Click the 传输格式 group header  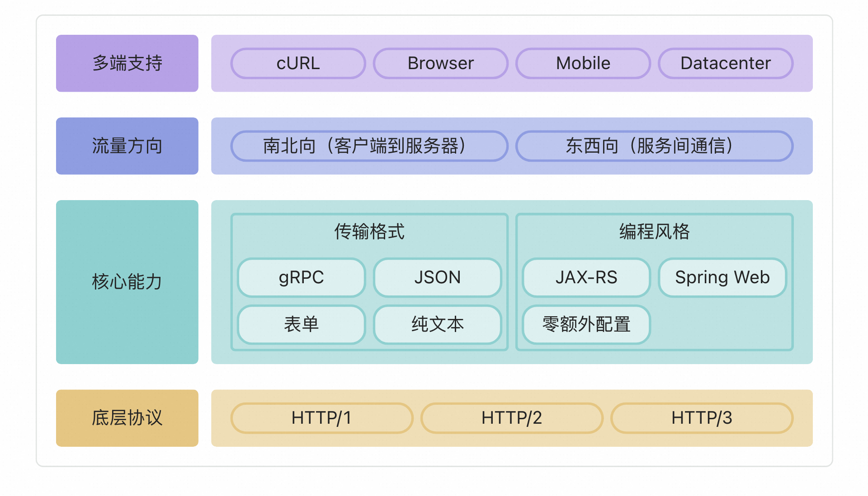click(x=369, y=232)
